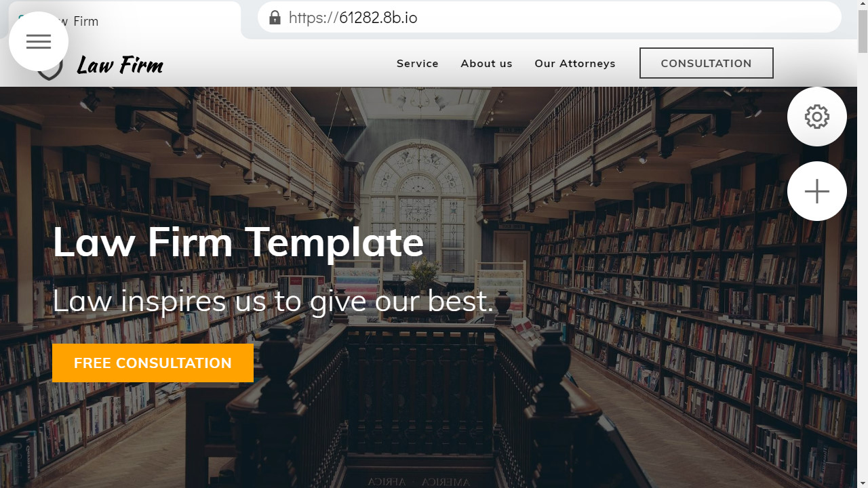Screen dimensions: 868x488
Task: Select the Law Firm browser tab
Action: (x=125, y=20)
